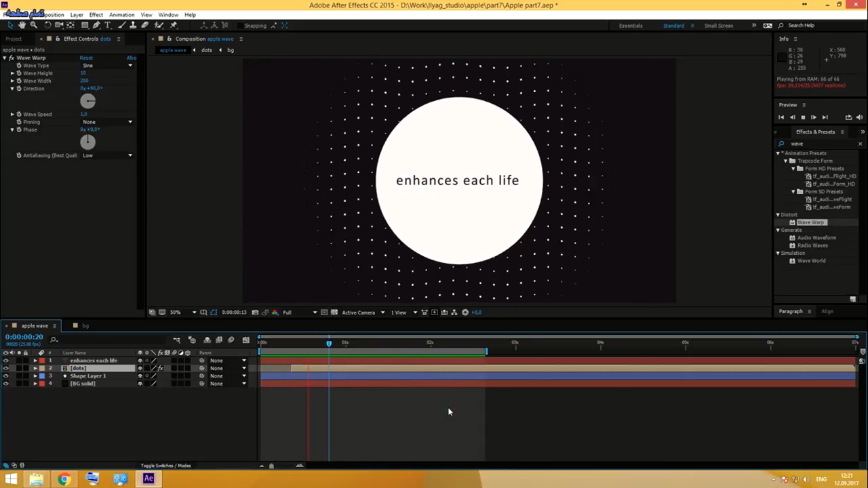Image resolution: width=868 pixels, height=488 pixels.
Task: Choose the Essentials workspace
Action: tap(631, 26)
